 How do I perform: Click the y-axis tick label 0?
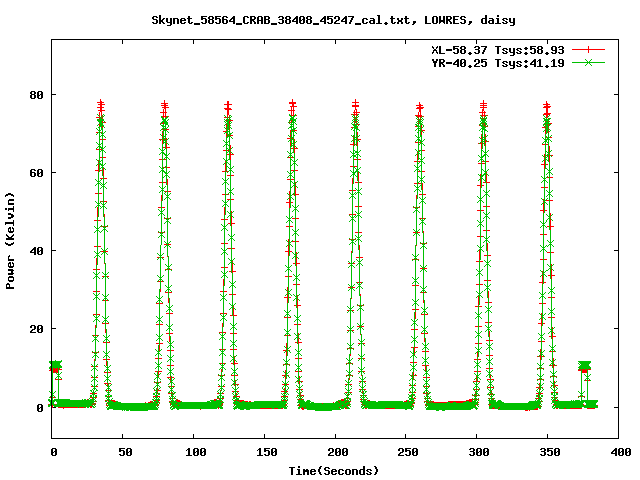tap(40, 408)
